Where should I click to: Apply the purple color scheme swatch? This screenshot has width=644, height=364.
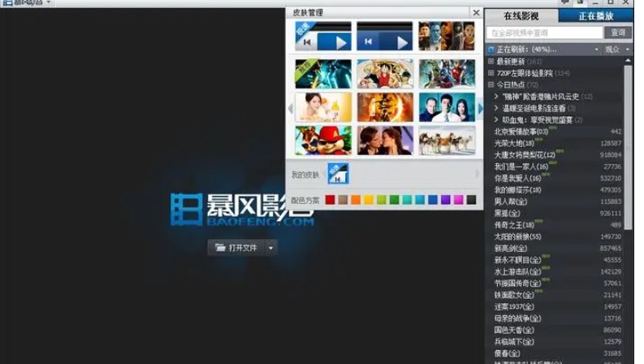(x=446, y=200)
